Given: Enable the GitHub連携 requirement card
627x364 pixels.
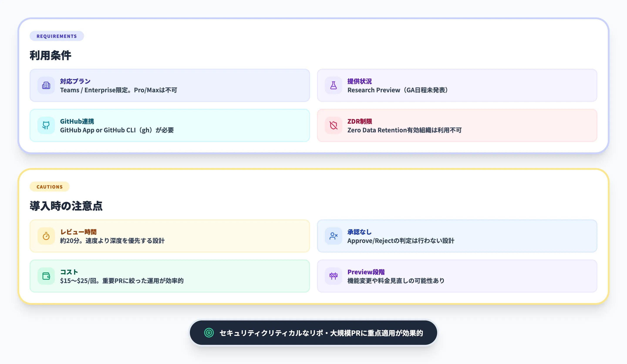Looking at the screenshot, I should [169, 125].
